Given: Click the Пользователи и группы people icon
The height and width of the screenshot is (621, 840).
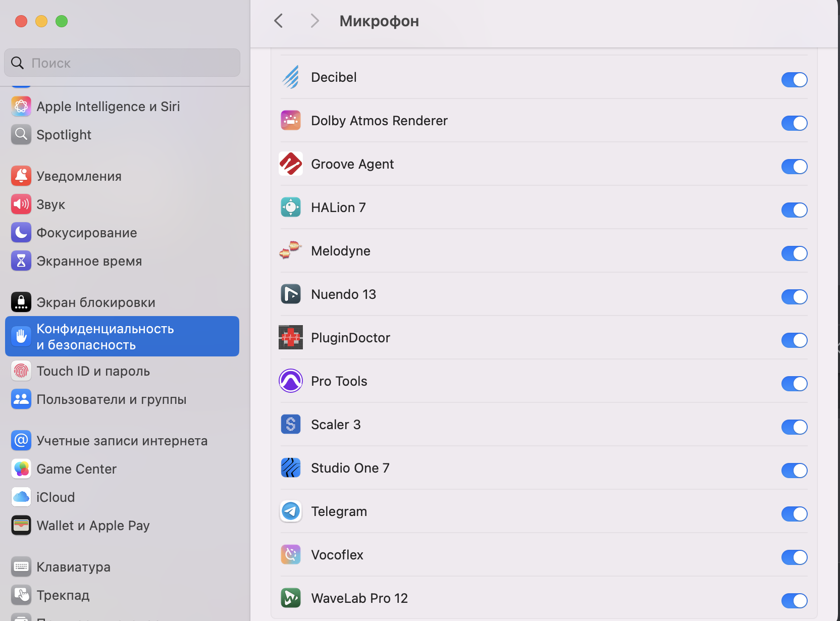Looking at the screenshot, I should 21,399.
